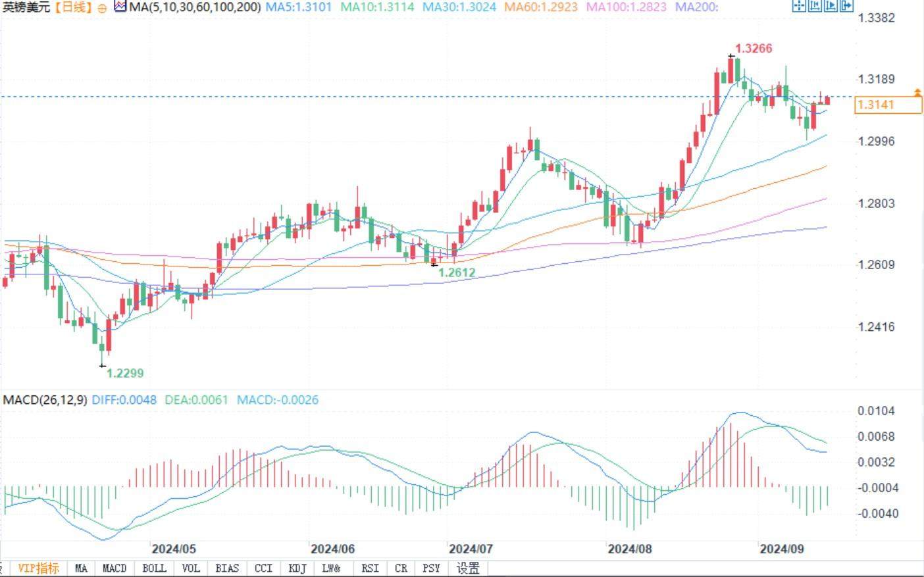The image size is (924, 577).
Task: Click the 1.3266 high price marker
Action: (x=754, y=49)
